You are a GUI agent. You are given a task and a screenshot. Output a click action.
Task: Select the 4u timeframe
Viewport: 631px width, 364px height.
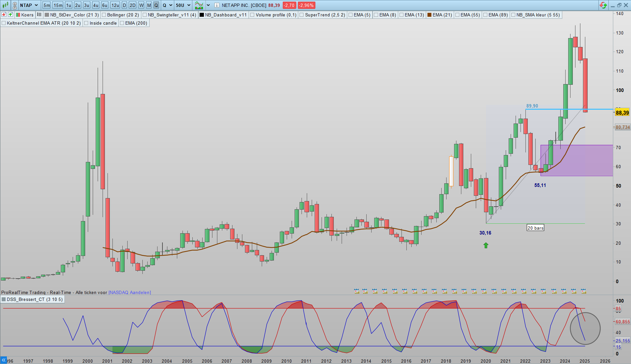click(96, 5)
